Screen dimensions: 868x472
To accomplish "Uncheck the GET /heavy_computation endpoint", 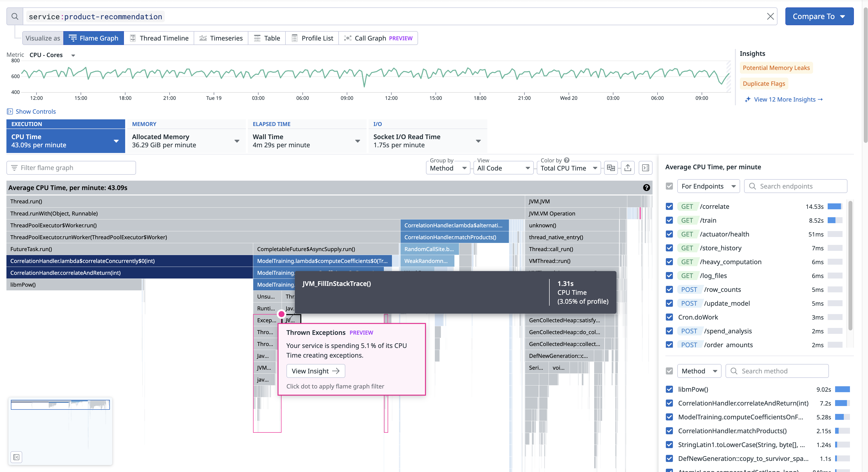I will (x=669, y=262).
